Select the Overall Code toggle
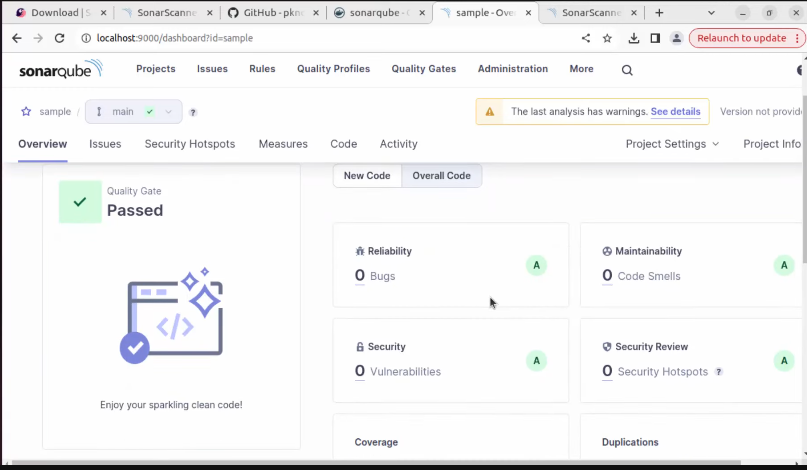The width and height of the screenshot is (807, 470). pyautogui.click(x=441, y=176)
